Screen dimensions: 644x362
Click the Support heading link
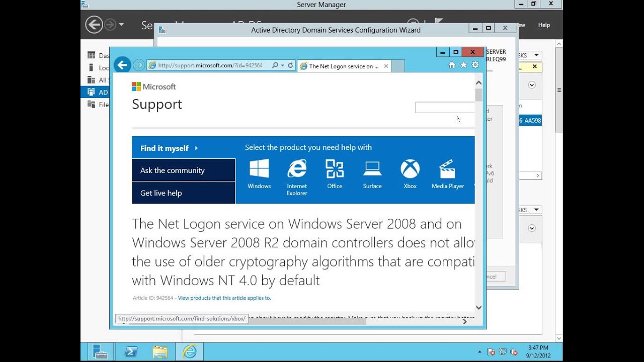pyautogui.click(x=157, y=104)
